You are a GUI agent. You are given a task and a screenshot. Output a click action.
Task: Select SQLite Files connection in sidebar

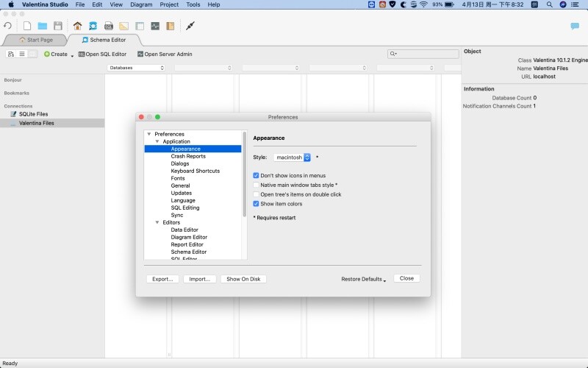tap(33, 114)
